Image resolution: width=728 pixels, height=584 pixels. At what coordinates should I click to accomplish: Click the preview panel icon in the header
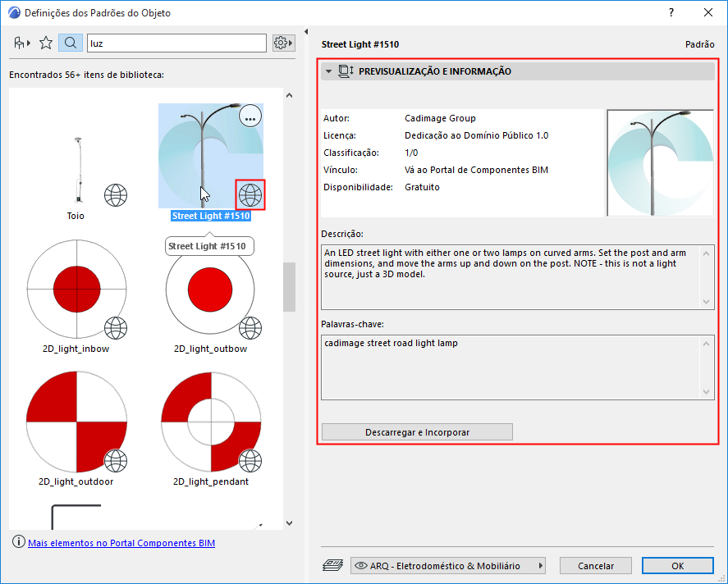coord(346,71)
